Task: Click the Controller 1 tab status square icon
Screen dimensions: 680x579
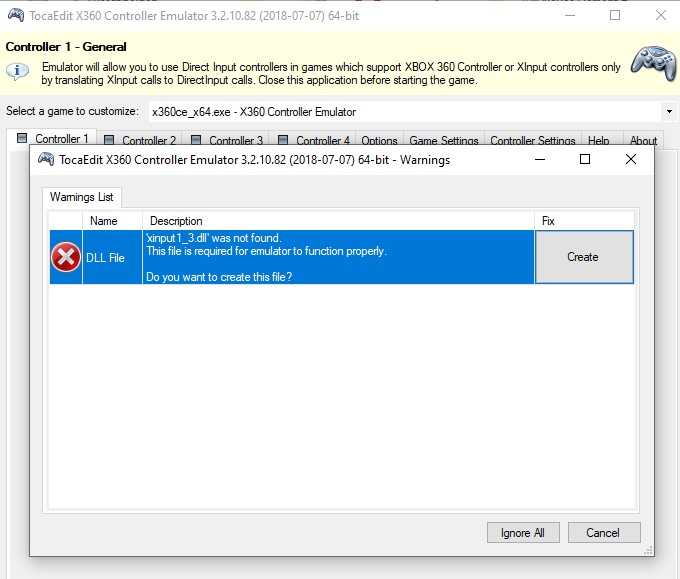Action: [22, 138]
